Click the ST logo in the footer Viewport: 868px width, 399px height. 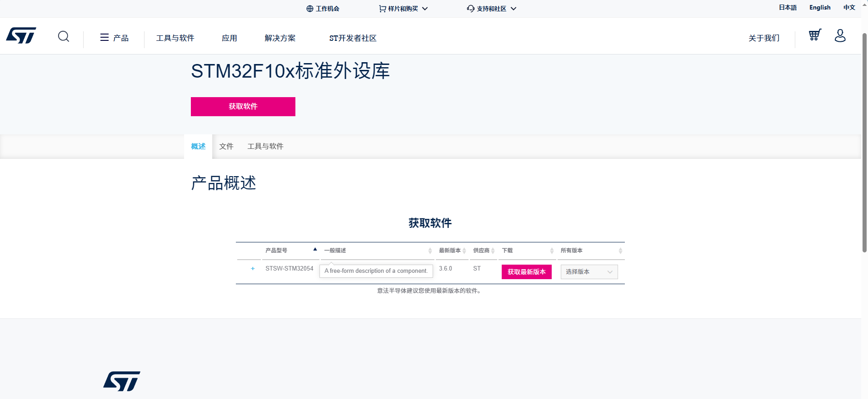(x=122, y=381)
